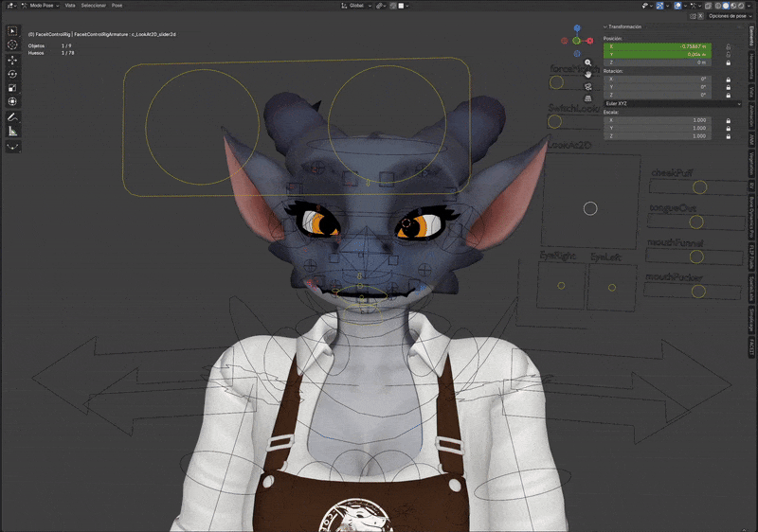This screenshot has height=532, width=758.
Task: Click Posición Z value field
Action: click(657, 62)
